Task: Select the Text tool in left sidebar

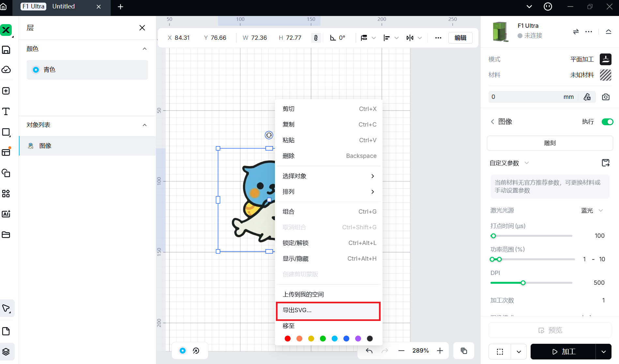Action: [x=6, y=112]
